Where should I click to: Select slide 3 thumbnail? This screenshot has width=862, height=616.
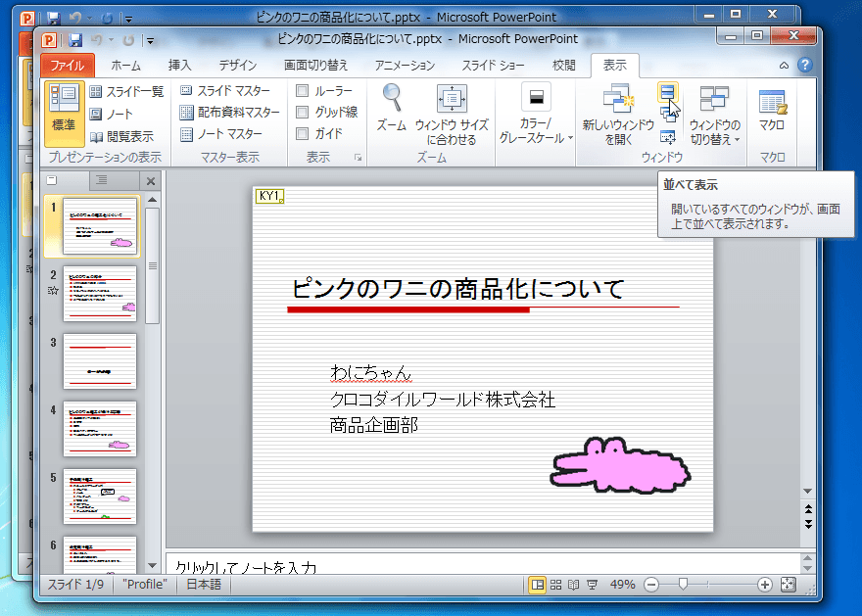pyautogui.click(x=100, y=361)
